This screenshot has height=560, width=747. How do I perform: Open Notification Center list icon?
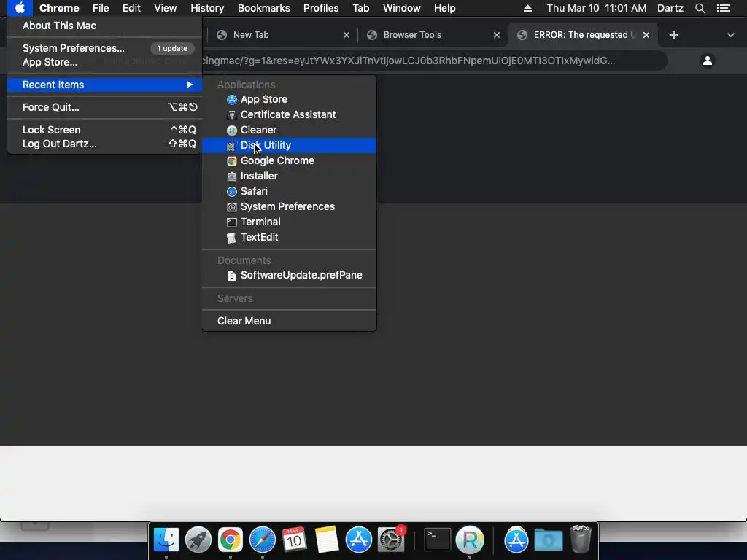pyautogui.click(x=724, y=8)
